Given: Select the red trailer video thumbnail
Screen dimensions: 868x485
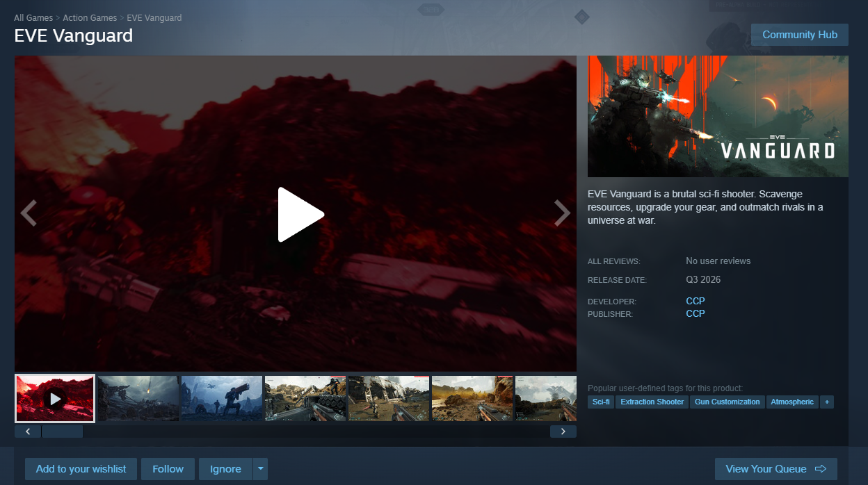Looking at the screenshot, I should pyautogui.click(x=55, y=398).
